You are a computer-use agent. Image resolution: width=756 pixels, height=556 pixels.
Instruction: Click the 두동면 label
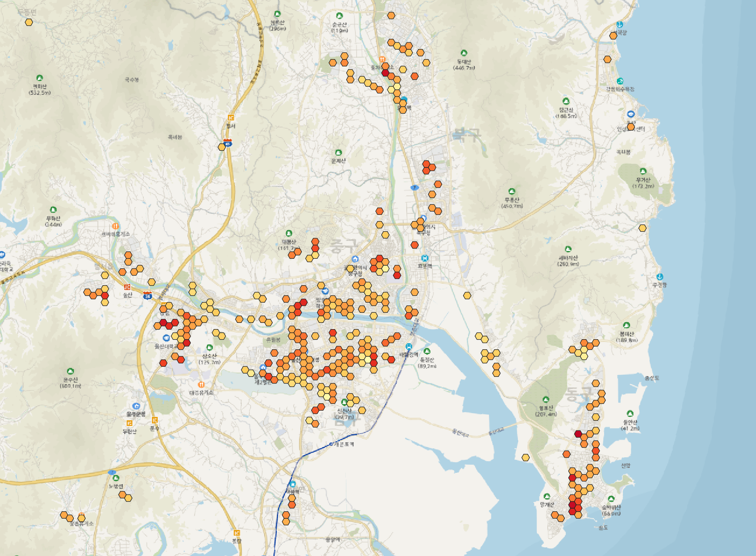(x=27, y=12)
